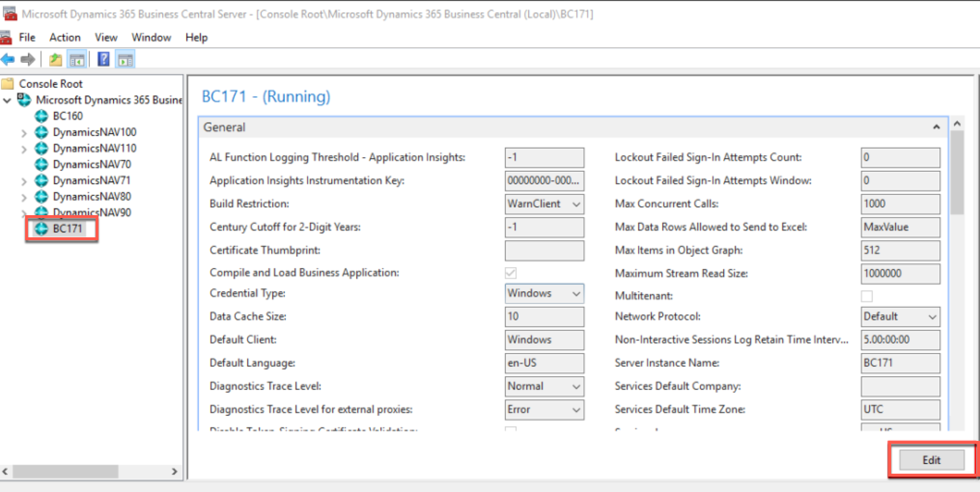The width and height of the screenshot is (980, 492).
Task: Click the application icon in title bar
Action: (10, 14)
